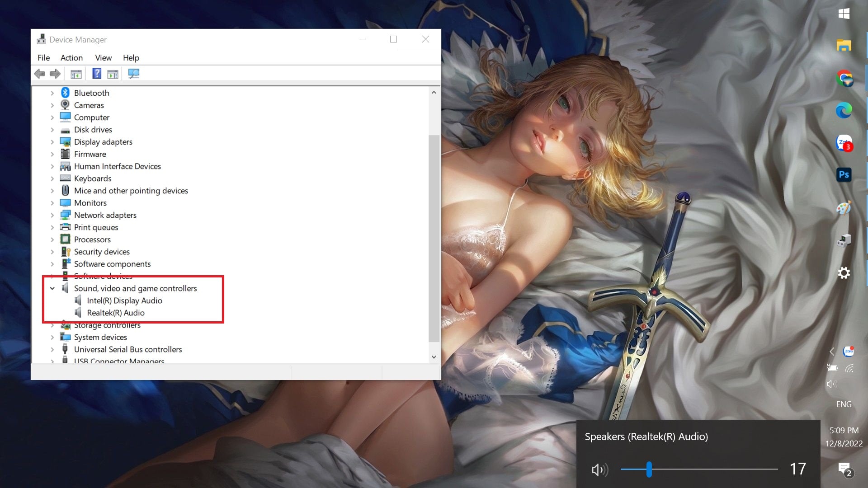The width and height of the screenshot is (868, 488).
Task: Expand the System devices chevron
Action: [52, 337]
